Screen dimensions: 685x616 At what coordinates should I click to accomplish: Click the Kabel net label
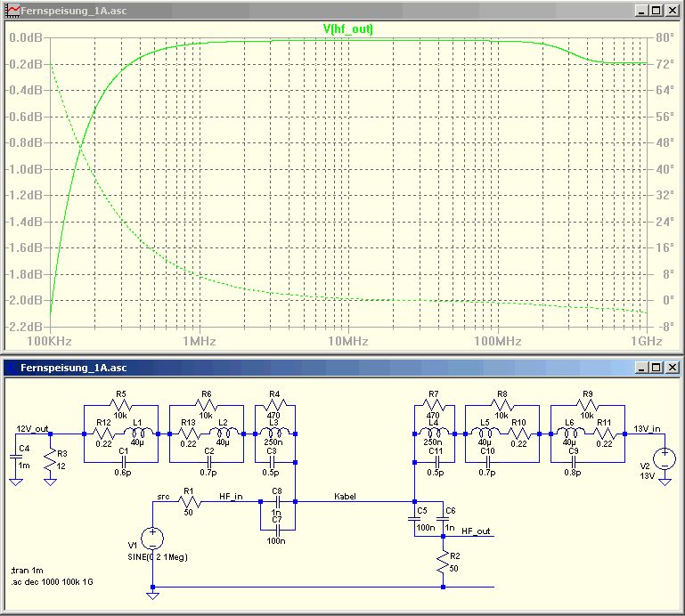tap(347, 496)
